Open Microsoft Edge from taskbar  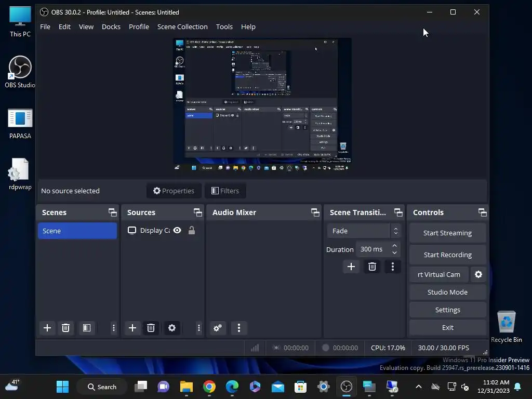(232, 387)
